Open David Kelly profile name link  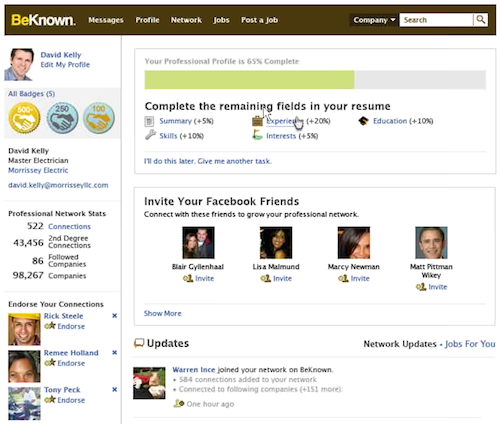[61, 55]
